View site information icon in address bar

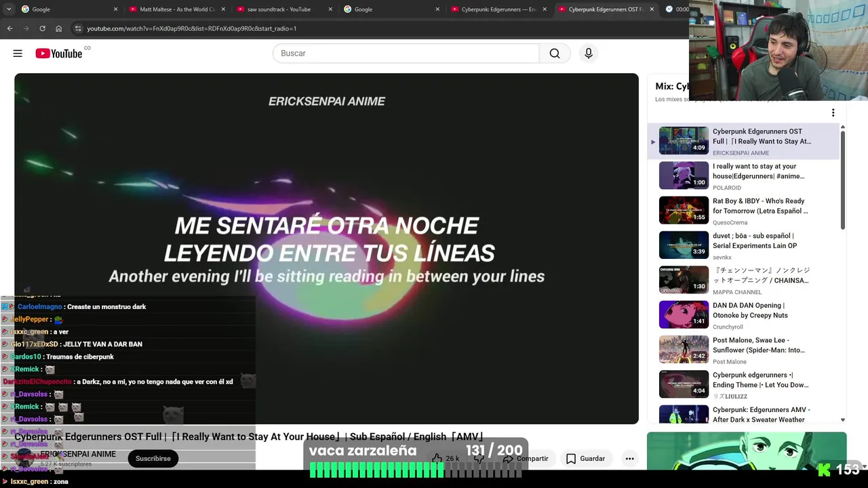tap(78, 28)
